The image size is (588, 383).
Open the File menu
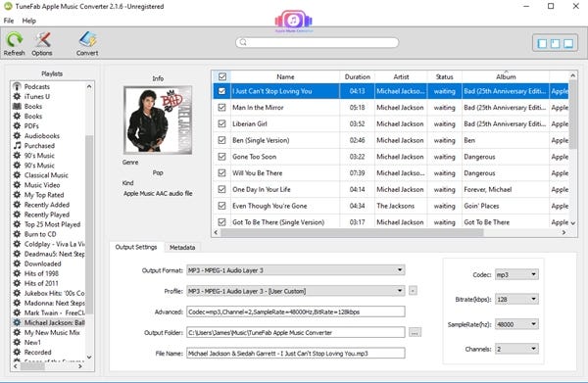tap(9, 21)
